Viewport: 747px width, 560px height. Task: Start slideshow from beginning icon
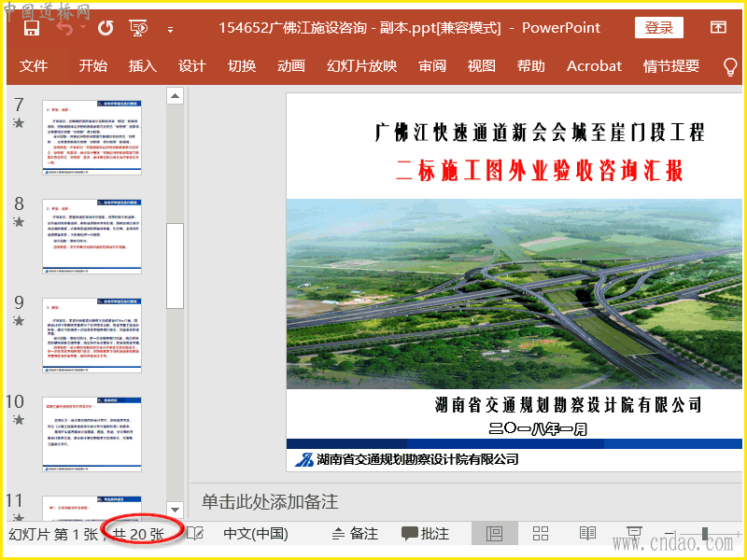coord(138,28)
